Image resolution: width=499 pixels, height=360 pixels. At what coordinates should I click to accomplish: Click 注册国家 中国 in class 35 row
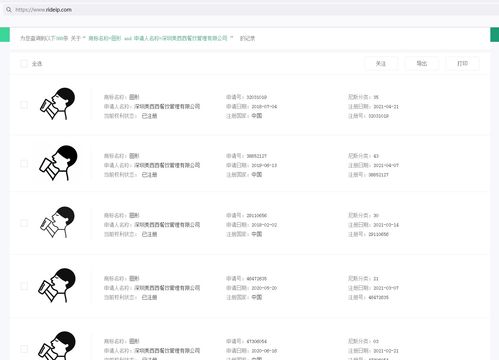[257, 116]
